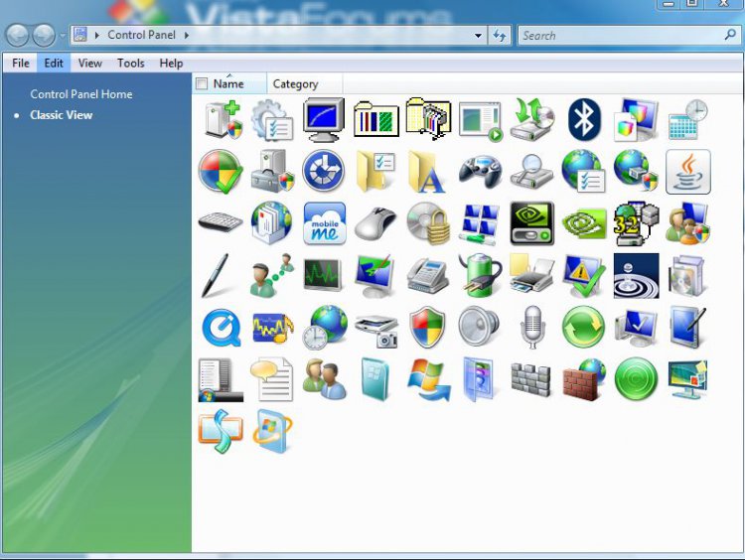Screen dimensions: 745x560
Task: Open the NVIDIA Control Panel icon
Action: [x=531, y=223]
